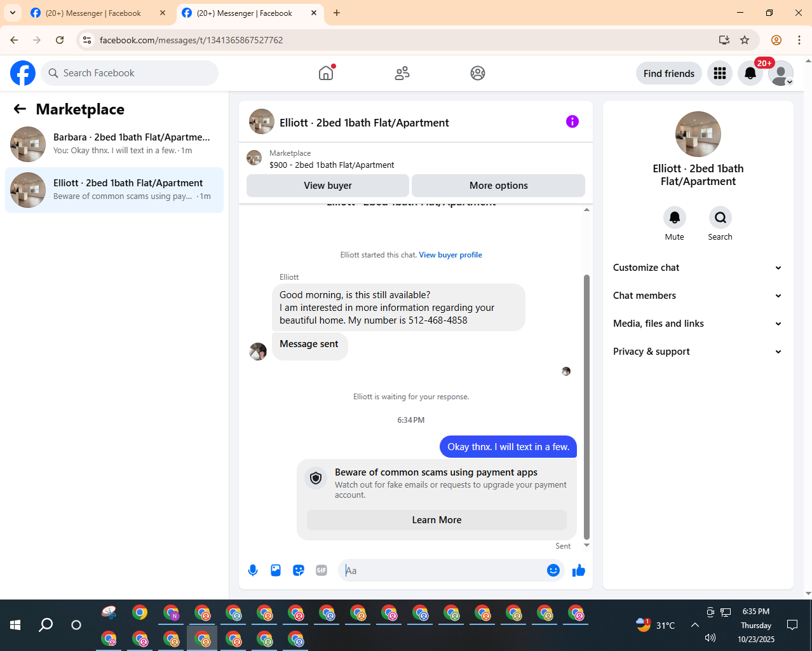The width and height of the screenshot is (812, 651).
Task: Click the shield icon in scam warning
Action: tap(316, 478)
